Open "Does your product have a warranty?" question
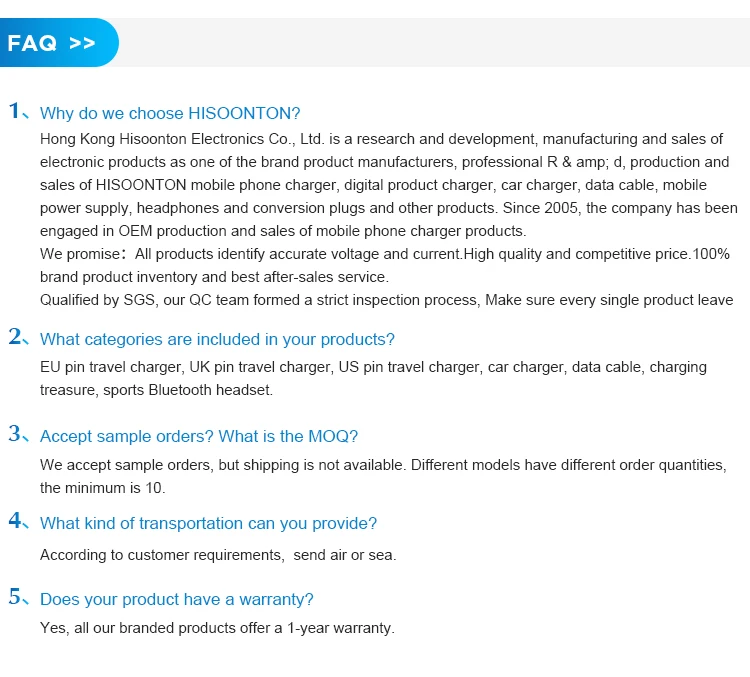The image size is (750, 677). click(177, 600)
